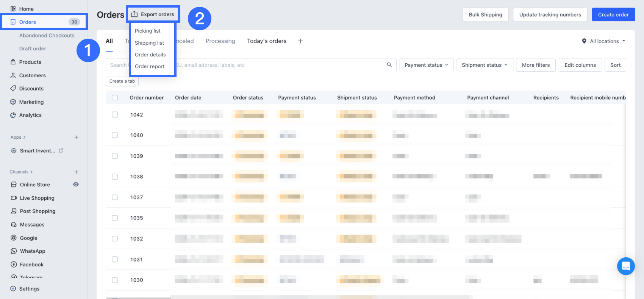Add a new app with plus icon
The image size is (644, 299).
pyautogui.click(x=77, y=137)
